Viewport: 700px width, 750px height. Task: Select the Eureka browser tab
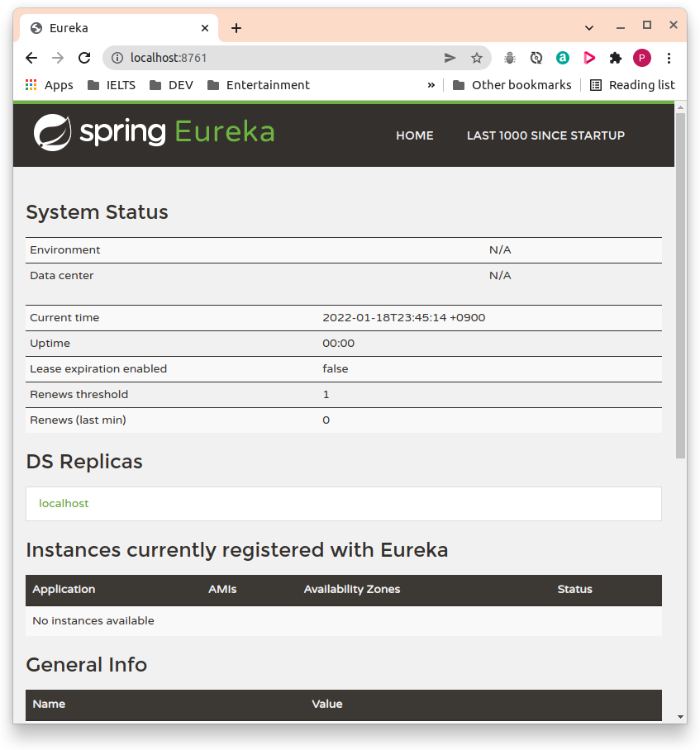coord(119,28)
